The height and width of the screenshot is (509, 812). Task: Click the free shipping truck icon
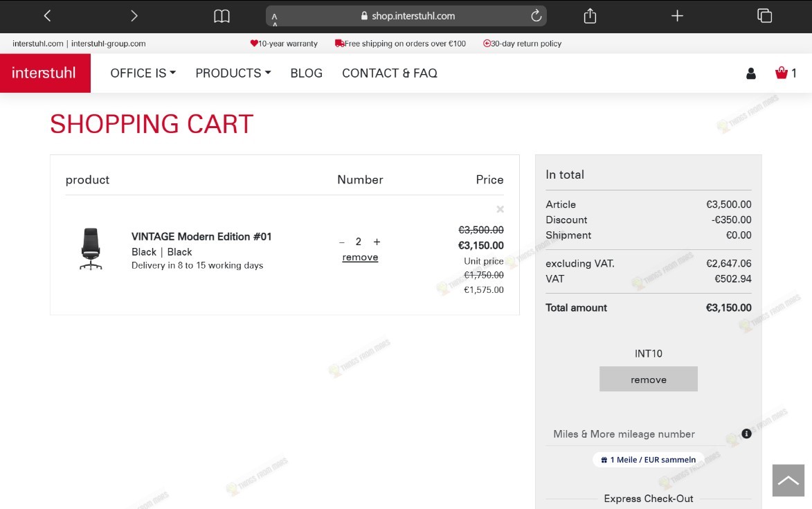(339, 44)
